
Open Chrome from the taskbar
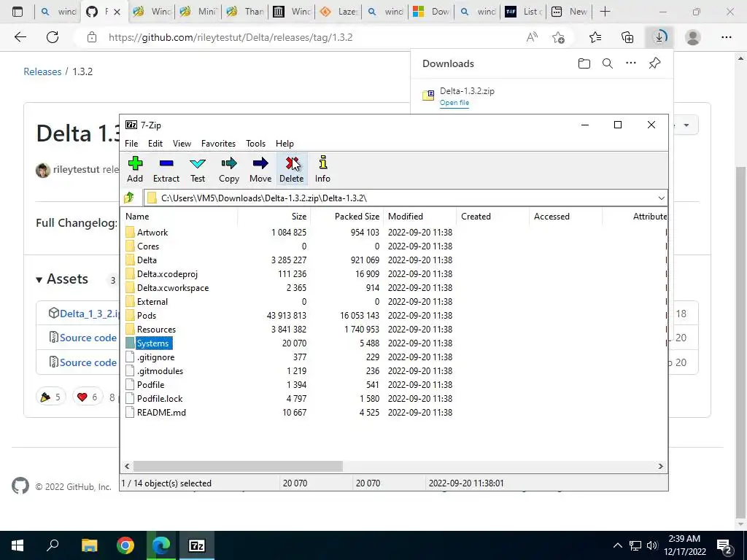[x=125, y=545]
